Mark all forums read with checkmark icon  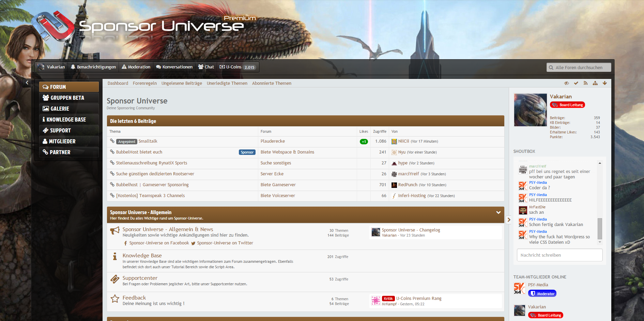point(576,83)
